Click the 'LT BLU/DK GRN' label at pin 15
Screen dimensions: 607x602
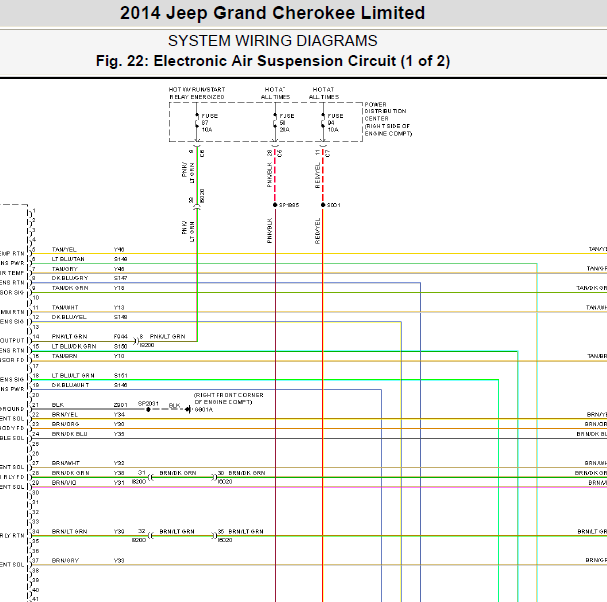click(74, 346)
